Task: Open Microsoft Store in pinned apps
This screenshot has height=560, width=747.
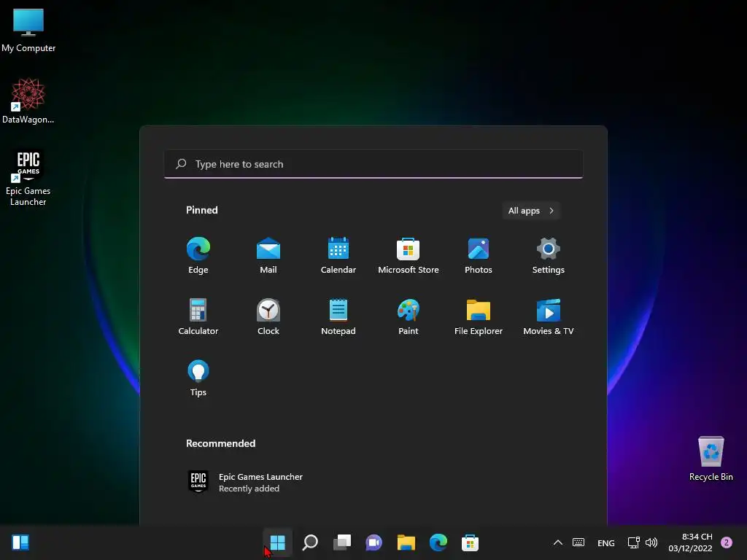Action: 409,255
